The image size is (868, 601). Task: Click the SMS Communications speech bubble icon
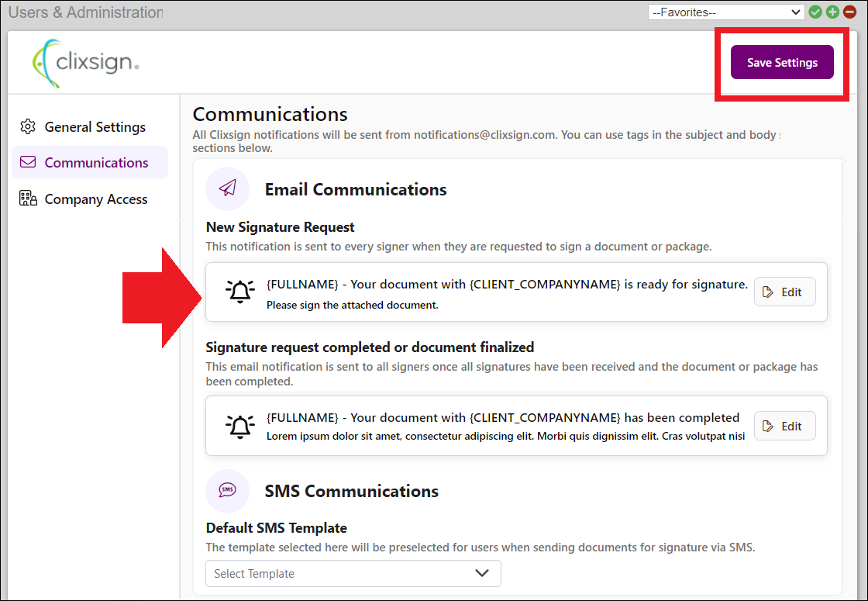pyautogui.click(x=227, y=491)
